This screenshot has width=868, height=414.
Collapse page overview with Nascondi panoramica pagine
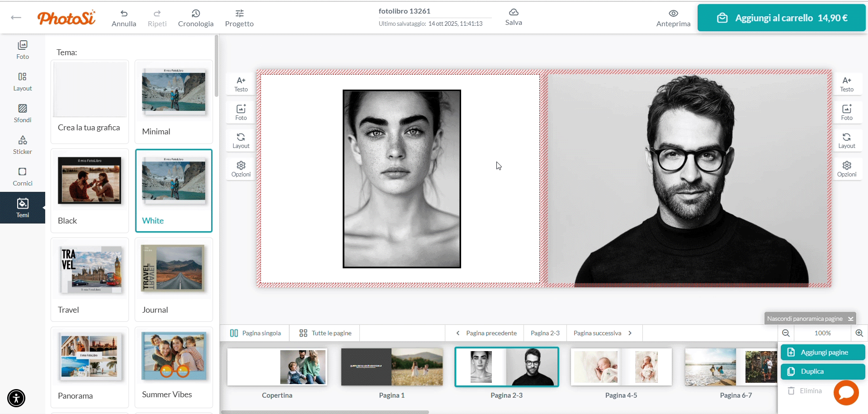(811, 319)
